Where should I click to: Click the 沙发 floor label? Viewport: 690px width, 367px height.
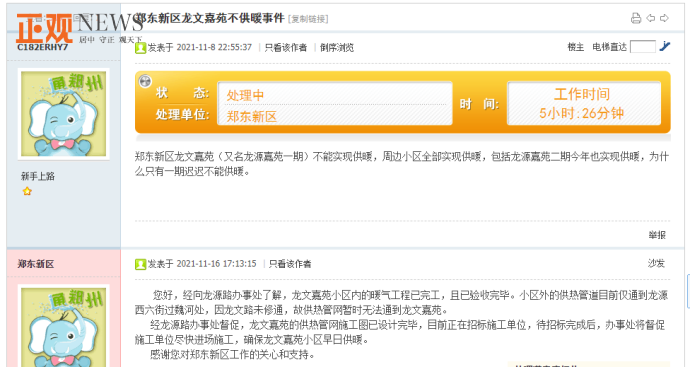click(656, 263)
